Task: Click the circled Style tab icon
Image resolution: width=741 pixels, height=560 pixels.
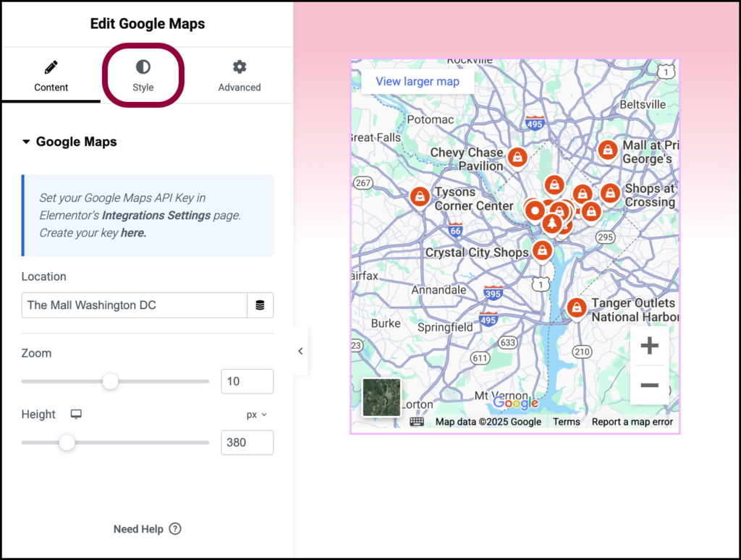Action: 143,67
